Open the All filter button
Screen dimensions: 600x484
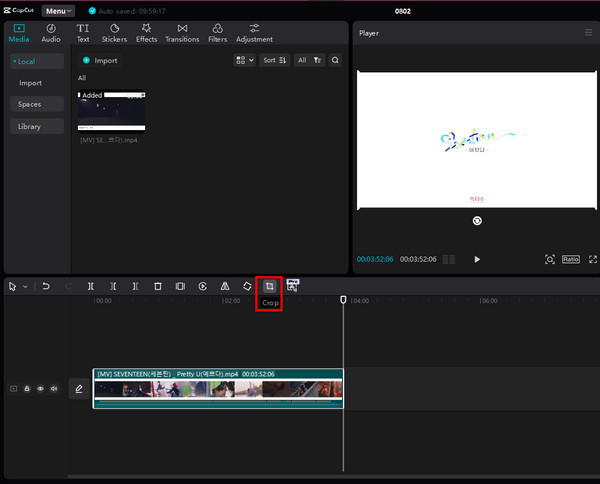pos(309,60)
